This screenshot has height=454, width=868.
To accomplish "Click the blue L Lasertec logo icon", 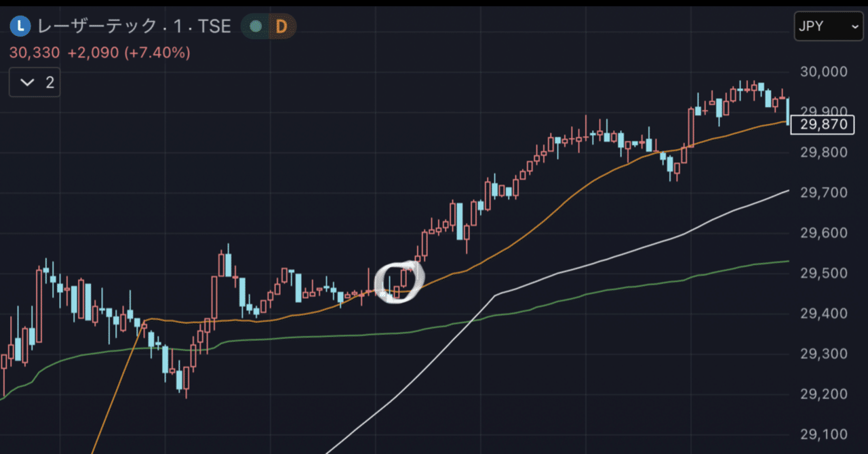I will point(22,26).
